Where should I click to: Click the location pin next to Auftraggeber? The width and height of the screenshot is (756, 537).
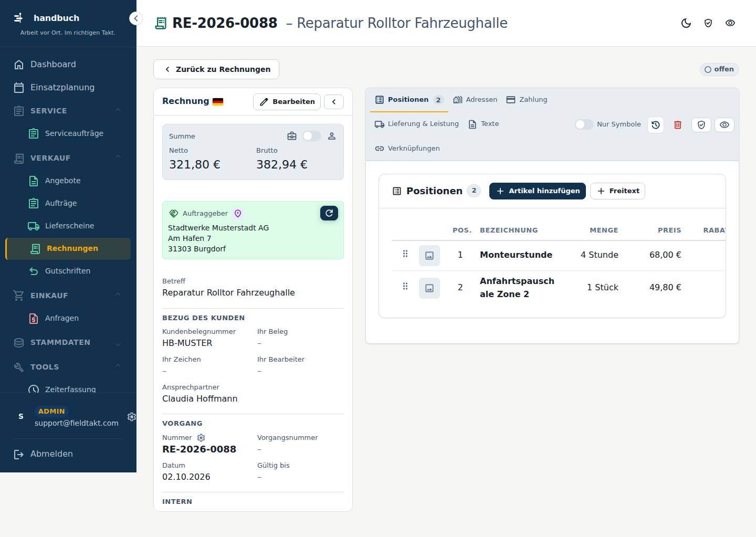pos(238,214)
